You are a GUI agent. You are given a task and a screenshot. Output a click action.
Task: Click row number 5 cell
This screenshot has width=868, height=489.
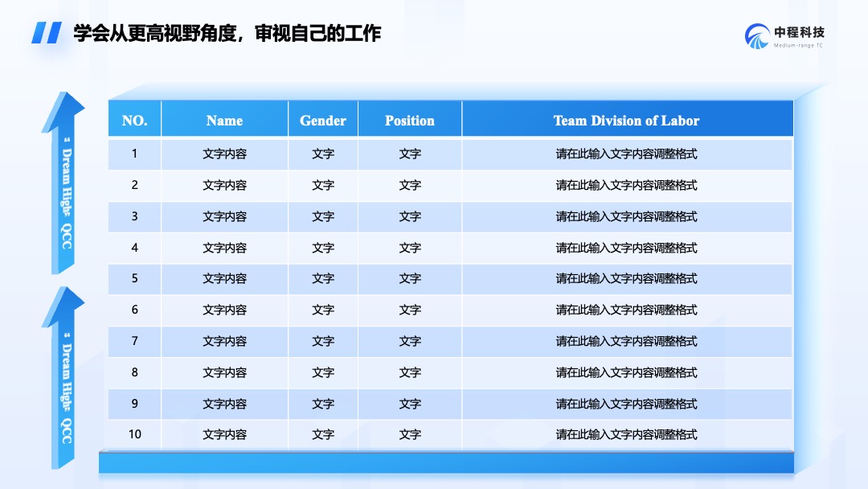134,278
